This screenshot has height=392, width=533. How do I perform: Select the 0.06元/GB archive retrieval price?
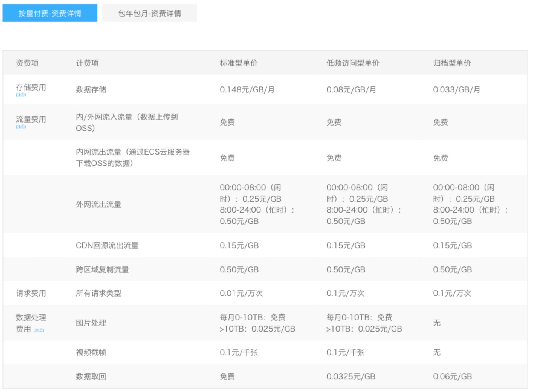[x=453, y=377]
